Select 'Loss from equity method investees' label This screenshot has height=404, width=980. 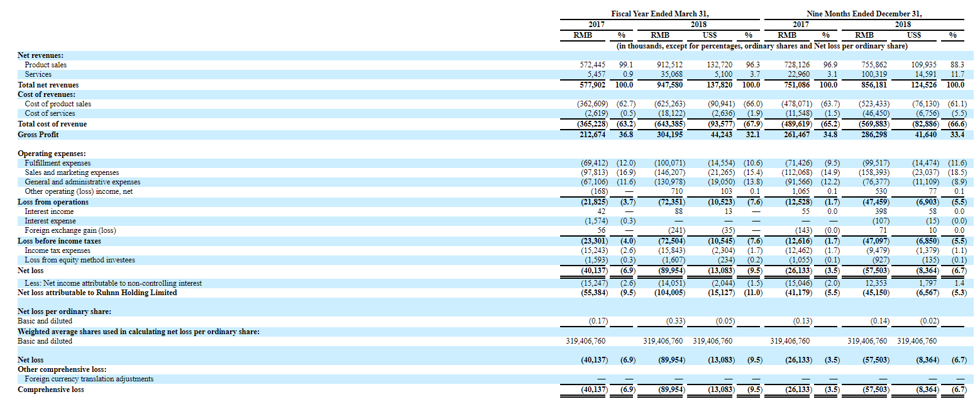tap(80, 260)
